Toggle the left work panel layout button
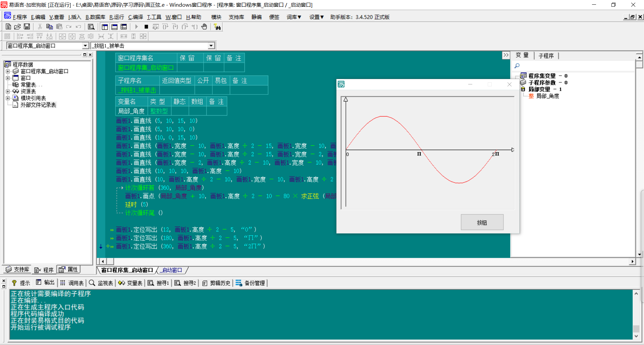 click(x=105, y=27)
